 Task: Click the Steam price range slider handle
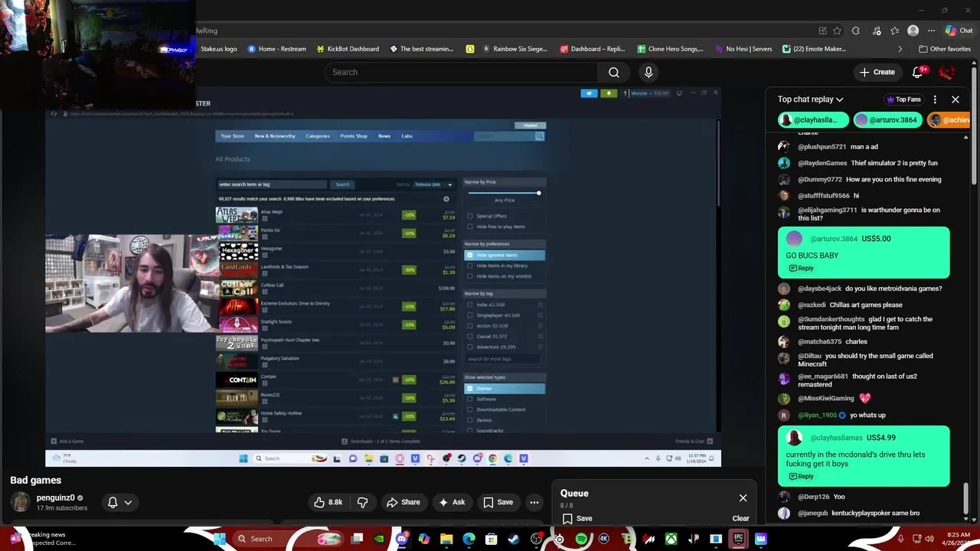click(538, 193)
